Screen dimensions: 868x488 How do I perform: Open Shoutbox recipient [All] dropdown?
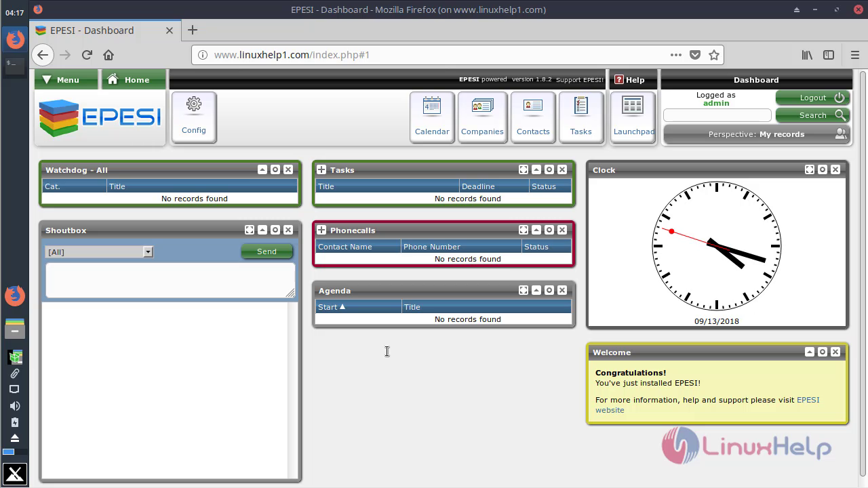tap(99, 251)
